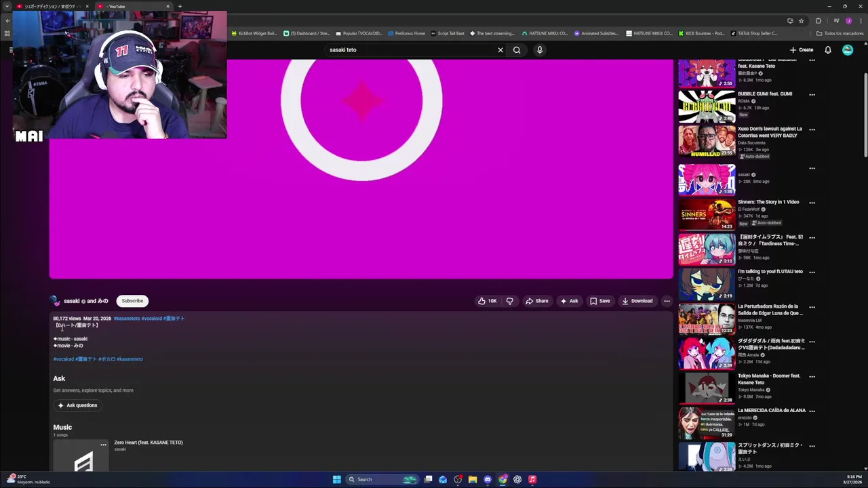Screen dimensions: 868x488
Task: Open the weather widget showing 23°C
Action: click(28, 479)
